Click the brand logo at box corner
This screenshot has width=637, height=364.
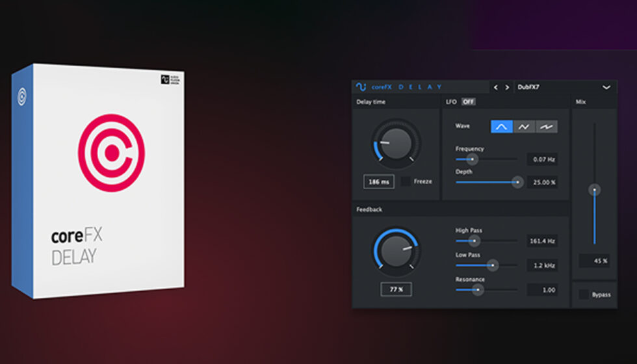click(170, 79)
